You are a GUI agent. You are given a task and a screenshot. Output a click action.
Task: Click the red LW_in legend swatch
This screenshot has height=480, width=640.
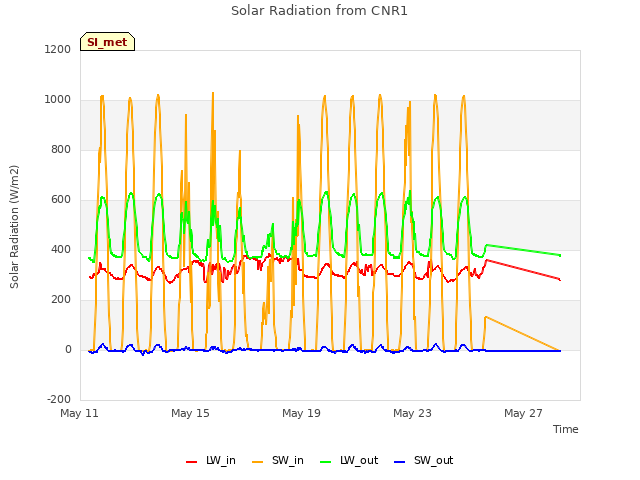tap(191, 462)
